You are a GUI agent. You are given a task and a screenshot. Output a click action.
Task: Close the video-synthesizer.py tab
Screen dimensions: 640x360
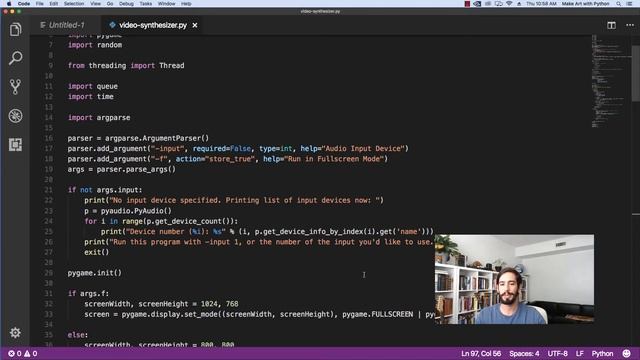point(195,25)
